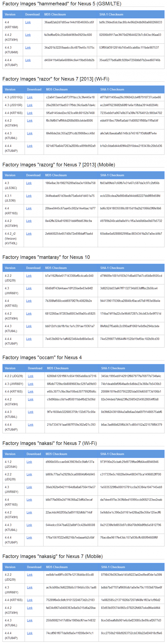Download occam 4.4.4 (KTU84P) factory image
This screenshot has height=644, width=167.
pyautogui.click(x=31, y=425)
